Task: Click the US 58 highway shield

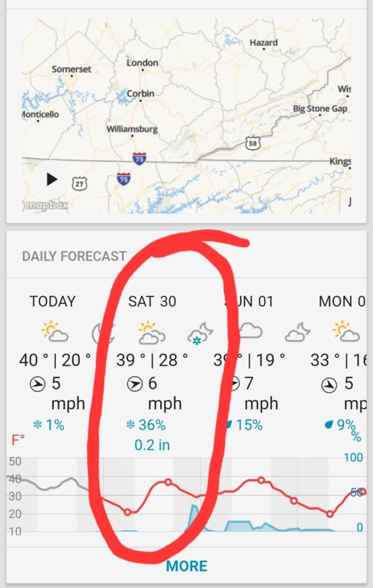Action: click(252, 144)
